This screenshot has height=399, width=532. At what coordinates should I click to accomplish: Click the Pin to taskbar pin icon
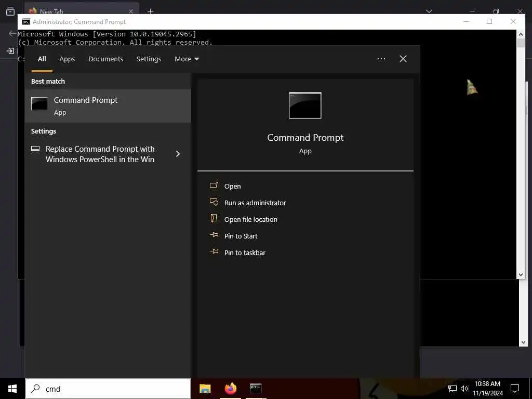click(x=214, y=251)
